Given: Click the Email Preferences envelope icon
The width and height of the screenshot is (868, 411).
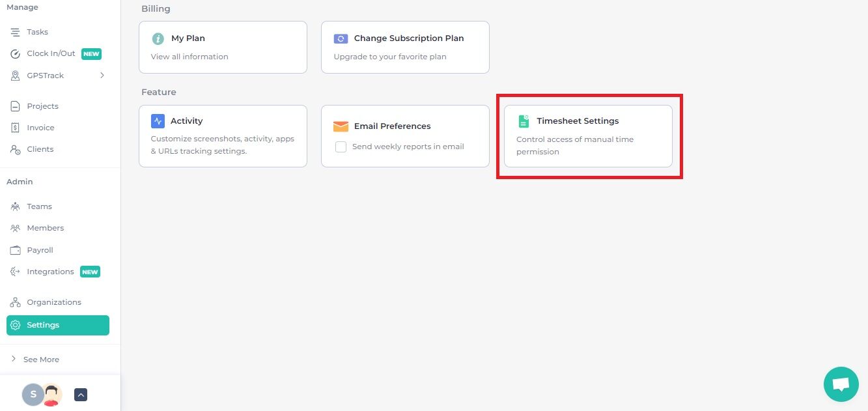Looking at the screenshot, I should tap(341, 126).
